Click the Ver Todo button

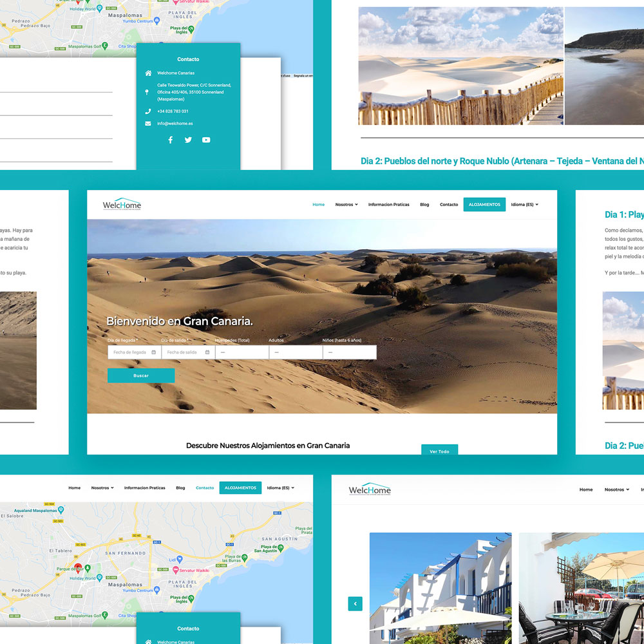click(439, 450)
